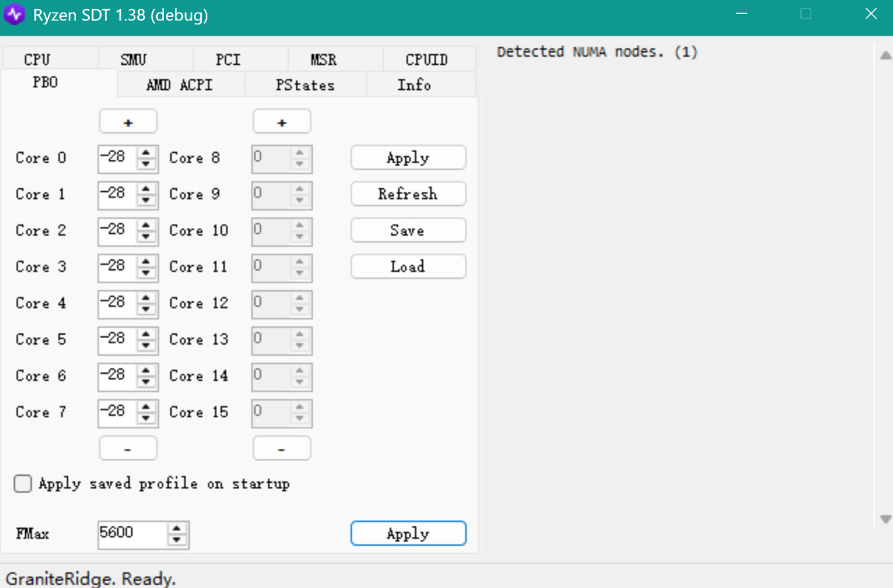The image size is (893, 588).
Task: Increase Core 6 offset with up arrow
Action: (146, 370)
